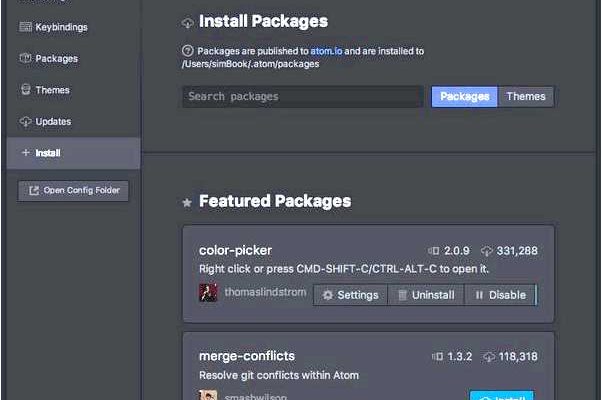The height and width of the screenshot is (400, 602).
Task: Click the 1.3.2 version number
Action: pyautogui.click(x=460, y=357)
